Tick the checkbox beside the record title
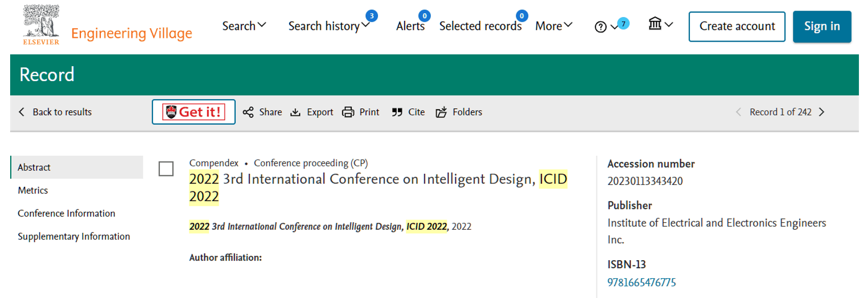The image size is (868, 298). point(166,169)
